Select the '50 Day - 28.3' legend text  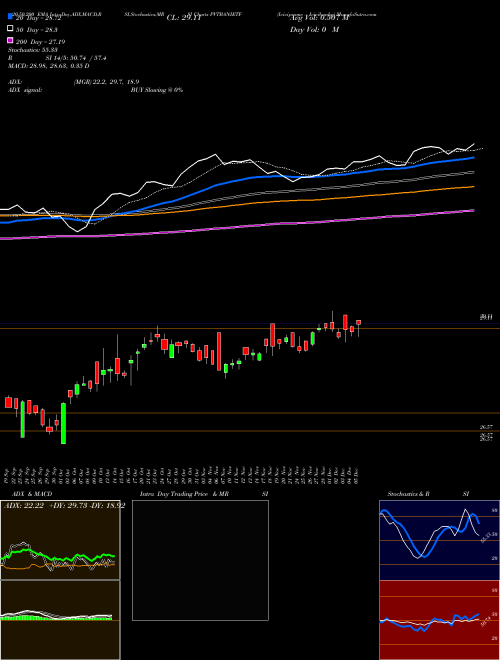[37, 30]
